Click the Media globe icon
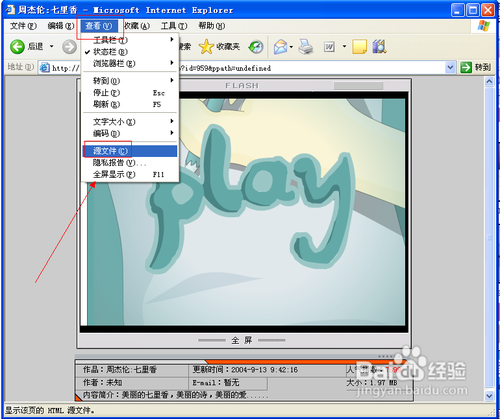This screenshot has width=500, height=419. point(256,47)
